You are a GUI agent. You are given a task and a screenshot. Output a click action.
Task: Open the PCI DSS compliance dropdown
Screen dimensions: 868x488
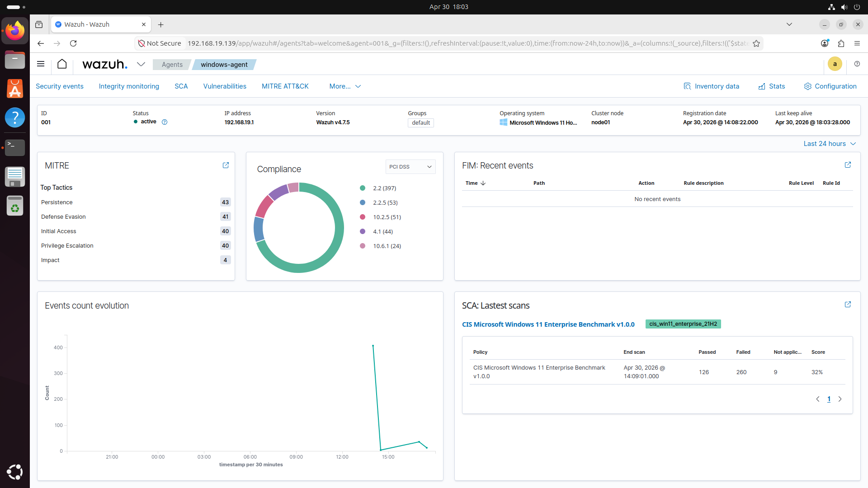pyautogui.click(x=410, y=167)
